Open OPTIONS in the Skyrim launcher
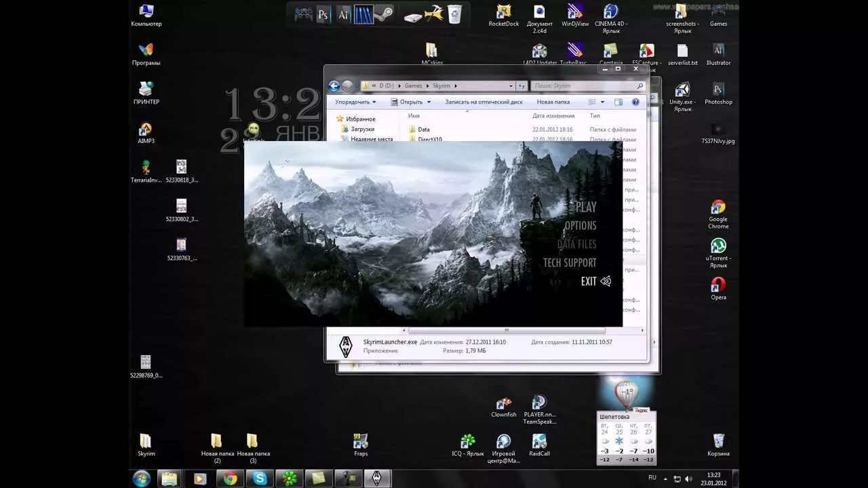The image size is (868, 488). click(580, 226)
